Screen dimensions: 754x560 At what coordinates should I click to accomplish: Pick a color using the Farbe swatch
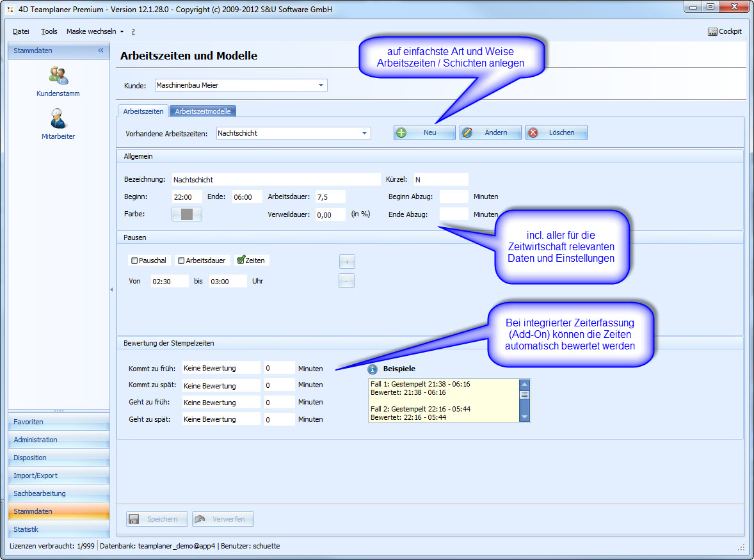pos(186,214)
